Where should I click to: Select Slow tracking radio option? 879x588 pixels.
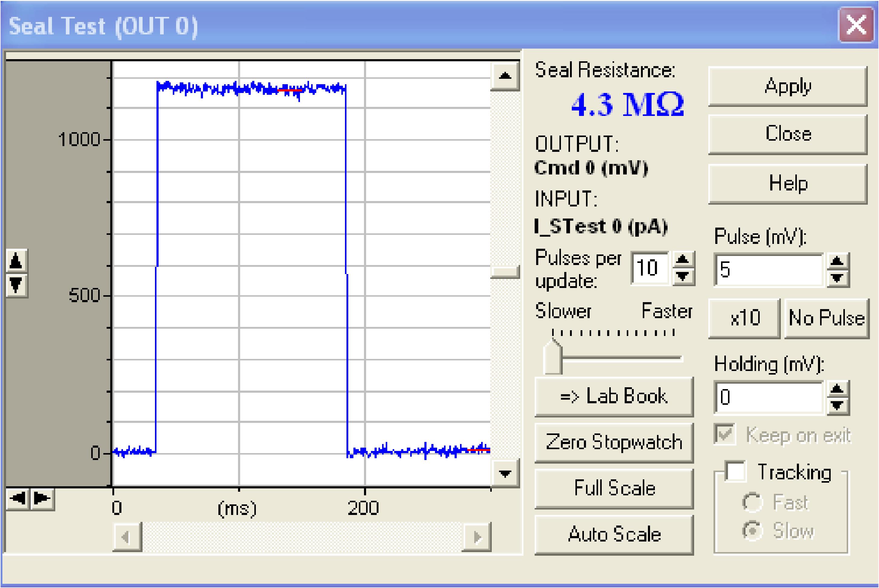click(x=752, y=531)
